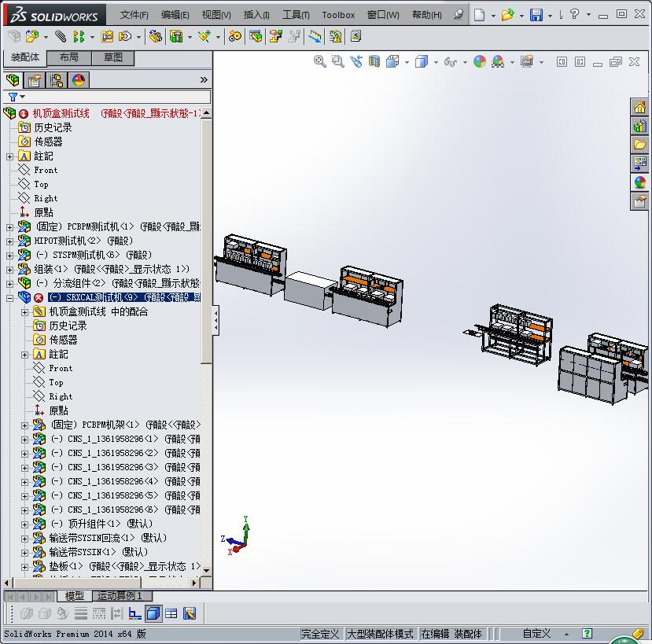
Task: Click the Edit Appearance color ball icon
Action: (480, 61)
